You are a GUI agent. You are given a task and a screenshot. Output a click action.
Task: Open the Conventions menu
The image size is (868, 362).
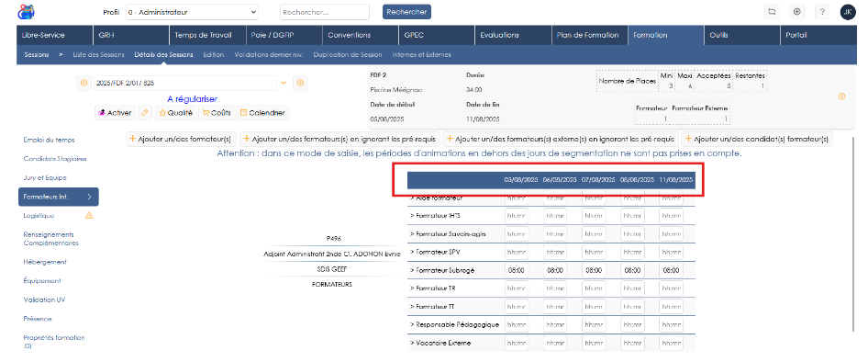pyautogui.click(x=360, y=35)
